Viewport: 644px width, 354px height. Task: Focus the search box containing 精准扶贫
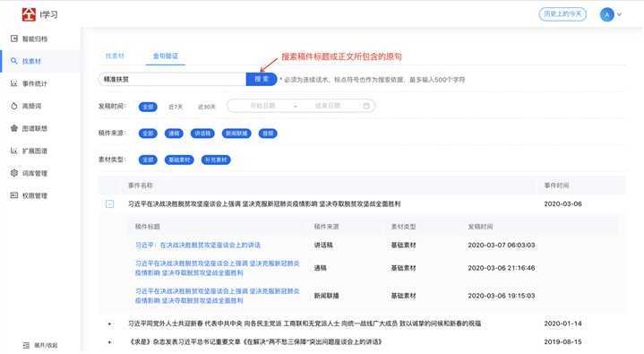173,79
